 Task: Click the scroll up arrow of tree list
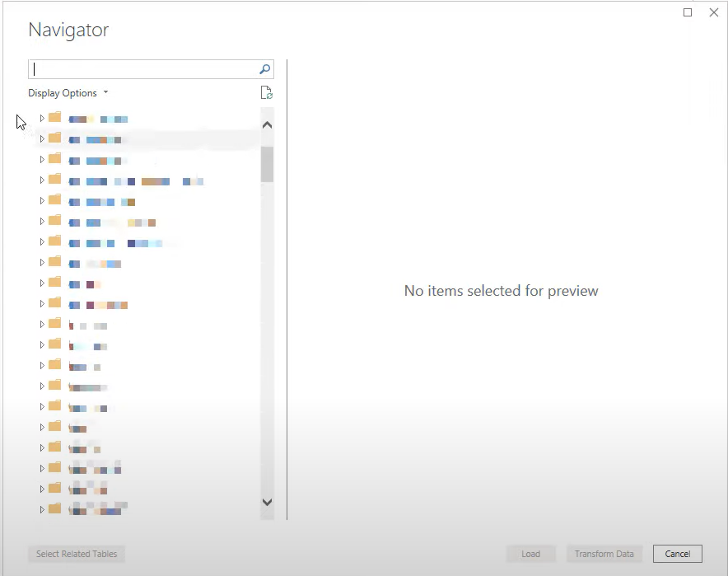tap(267, 125)
